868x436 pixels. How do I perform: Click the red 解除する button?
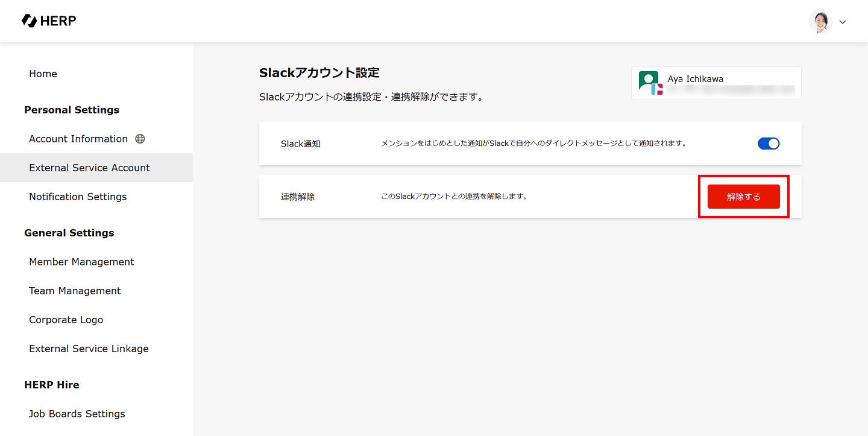point(744,197)
